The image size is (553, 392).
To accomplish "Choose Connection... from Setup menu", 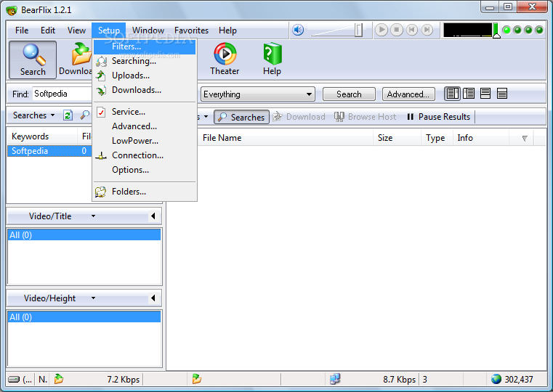I will coord(145,155).
